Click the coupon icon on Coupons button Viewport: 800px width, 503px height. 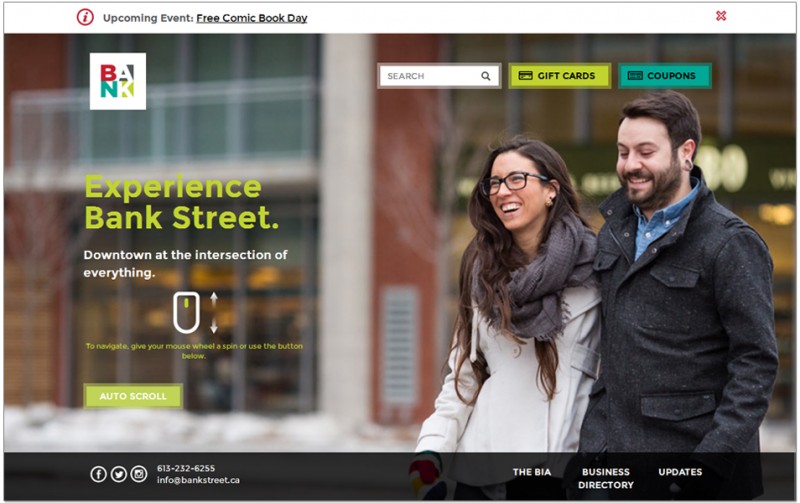coord(635,76)
